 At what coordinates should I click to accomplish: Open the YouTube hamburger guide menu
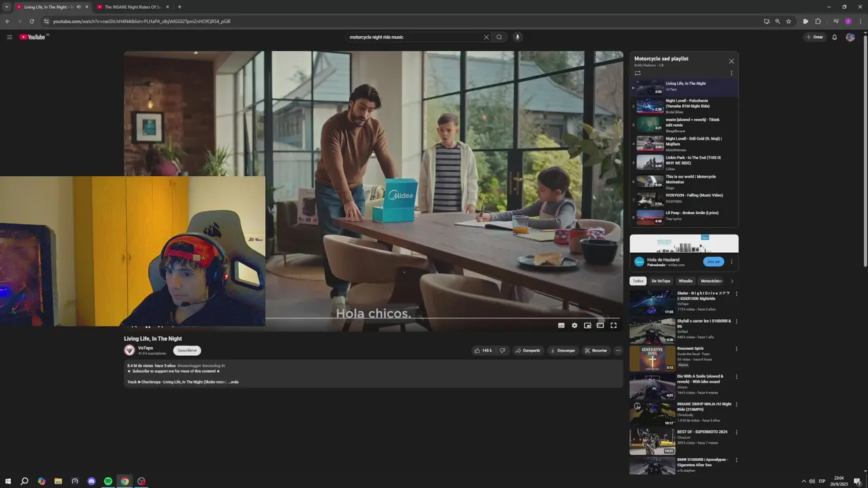point(9,37)
